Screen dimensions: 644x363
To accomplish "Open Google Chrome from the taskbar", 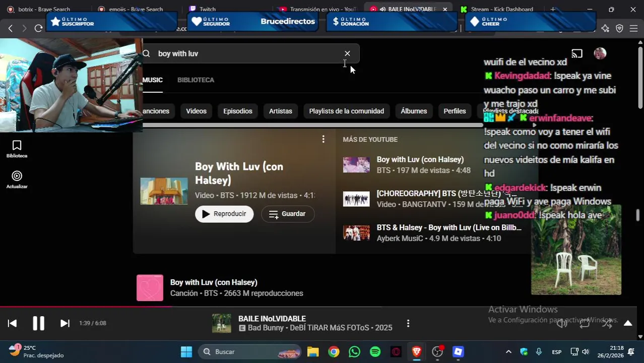I will coord(334,352).
